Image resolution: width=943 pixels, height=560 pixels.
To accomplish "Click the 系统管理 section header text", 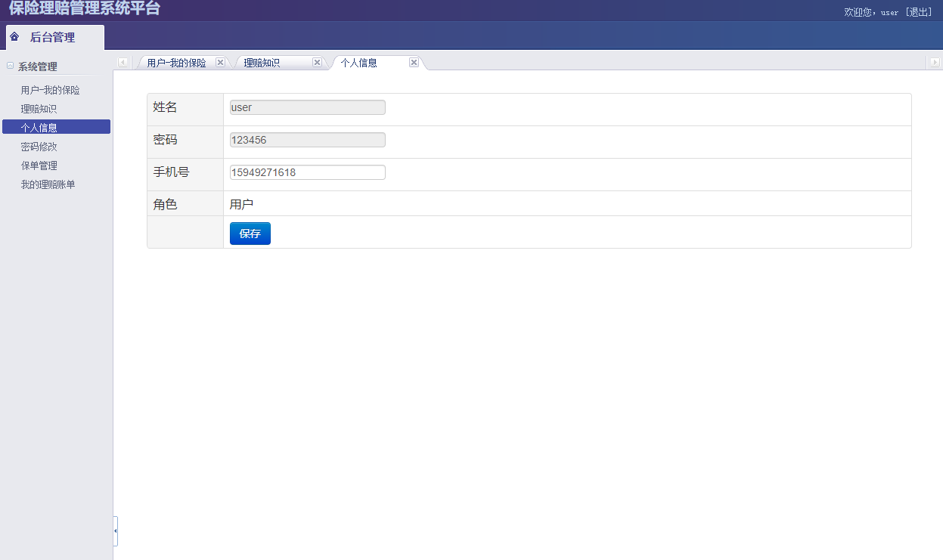I will click(x=38, y=67).
